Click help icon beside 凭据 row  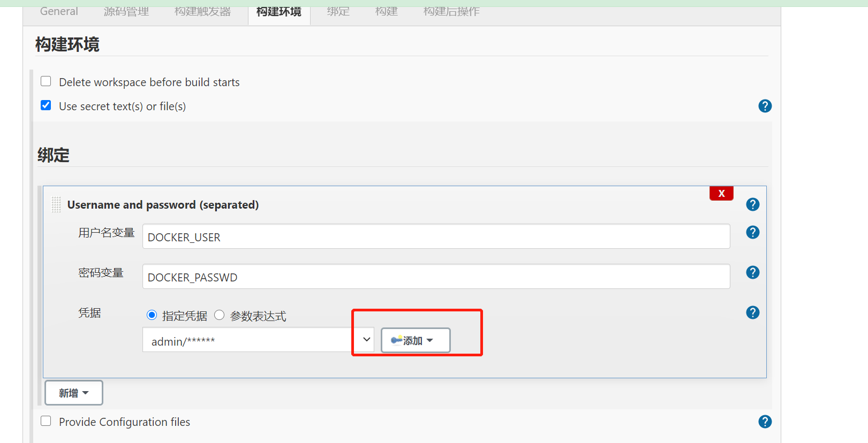(x=752, y=312)
